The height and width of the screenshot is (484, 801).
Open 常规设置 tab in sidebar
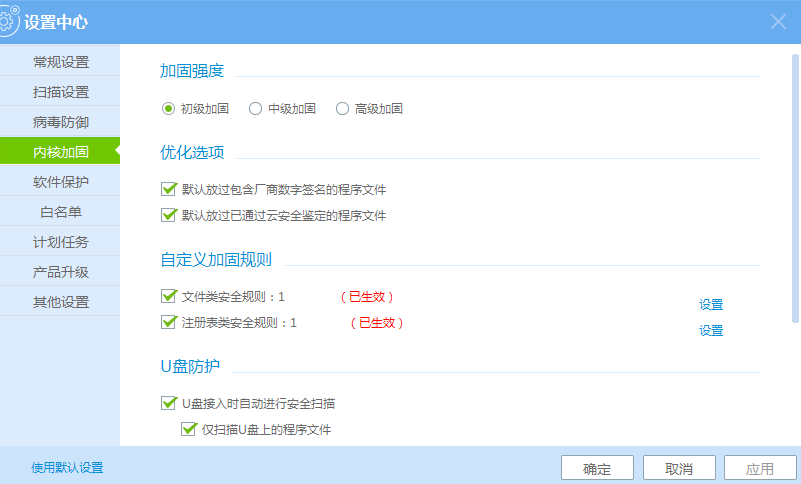(60, 62)
